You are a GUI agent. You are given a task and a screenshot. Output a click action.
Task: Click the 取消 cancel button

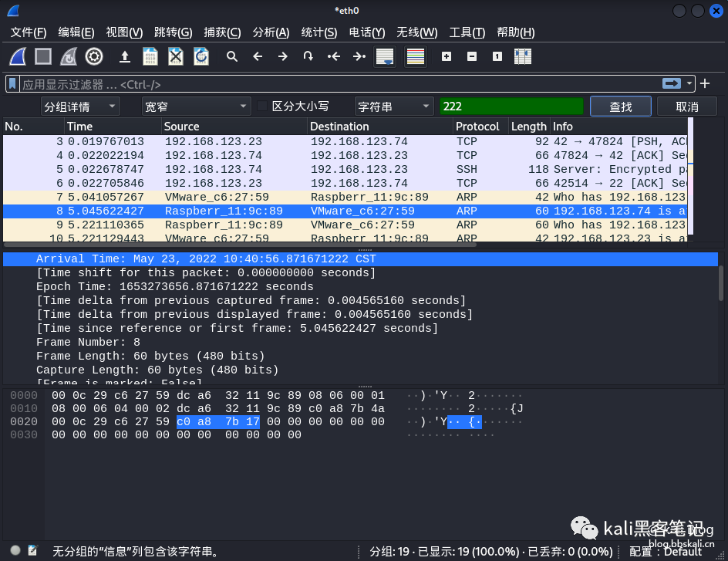687,106
